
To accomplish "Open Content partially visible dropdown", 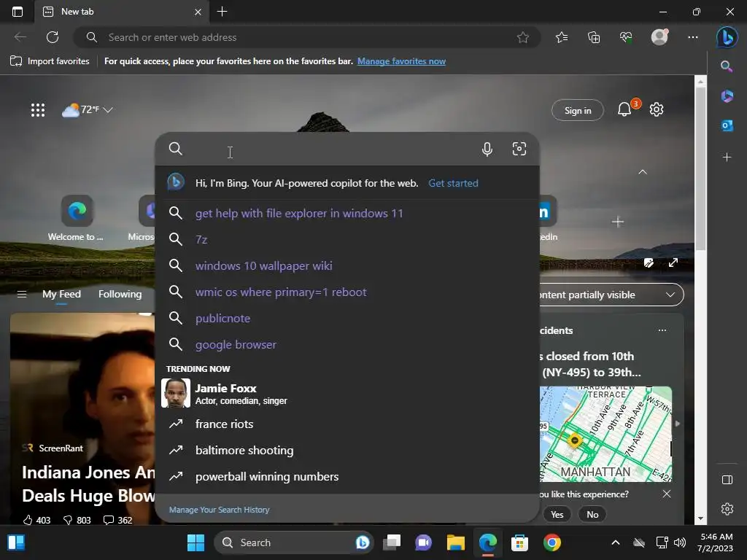I will tap(612, 295).
